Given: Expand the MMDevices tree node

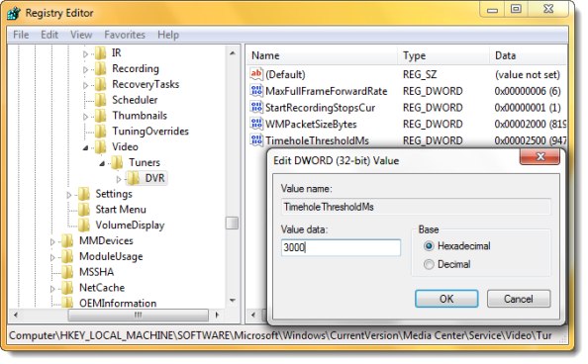Looking at the screenshot, I should point(52,241).
